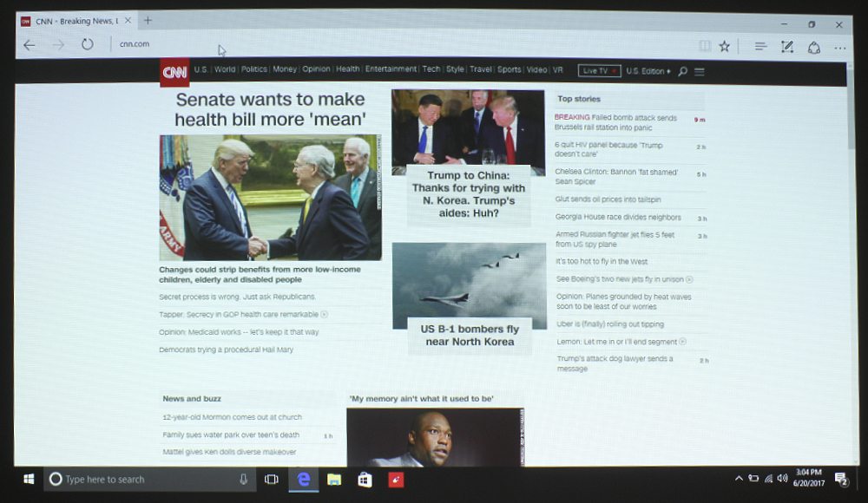Open 'Chelsea Clinton: Bannon fat shamed' story
This screenshot has width=868, height=503.
click(616, 177)
